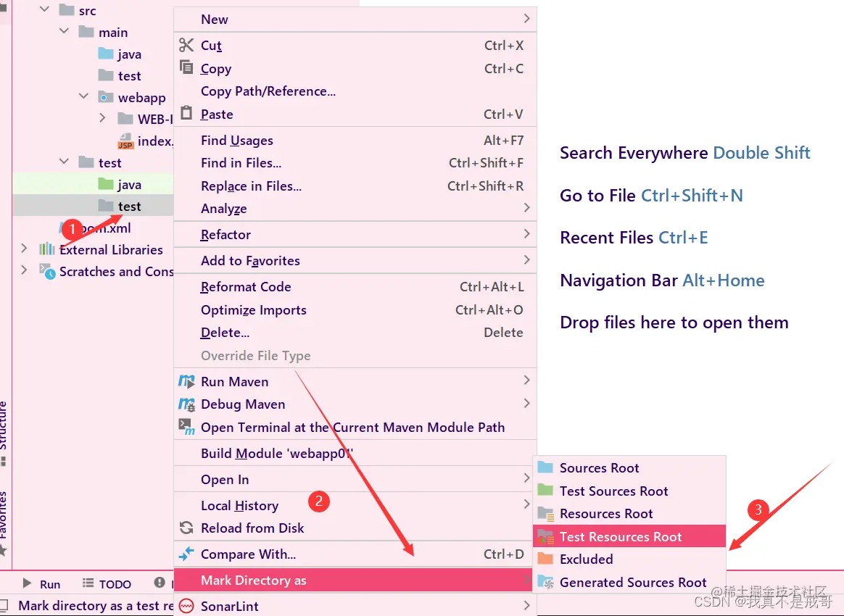Open the Run tool window button
This screenshot has width=844, height=616.
coord(41,583)
